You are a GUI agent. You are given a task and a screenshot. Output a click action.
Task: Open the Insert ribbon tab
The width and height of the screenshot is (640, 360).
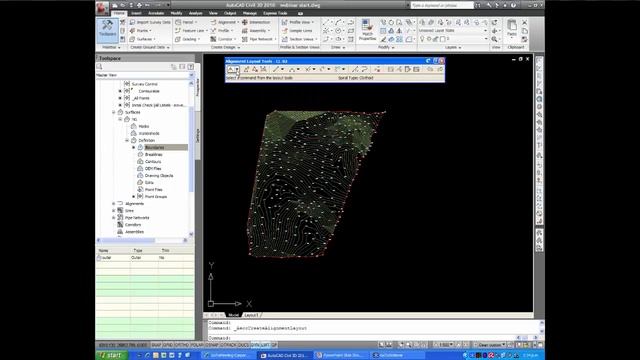136,13
